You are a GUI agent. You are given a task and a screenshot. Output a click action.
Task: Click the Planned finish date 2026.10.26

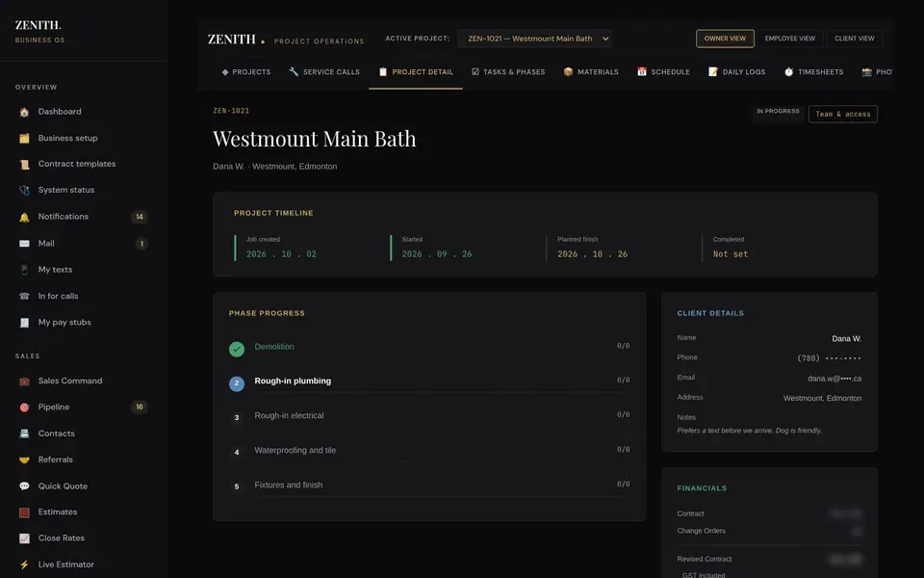[592, 254]
